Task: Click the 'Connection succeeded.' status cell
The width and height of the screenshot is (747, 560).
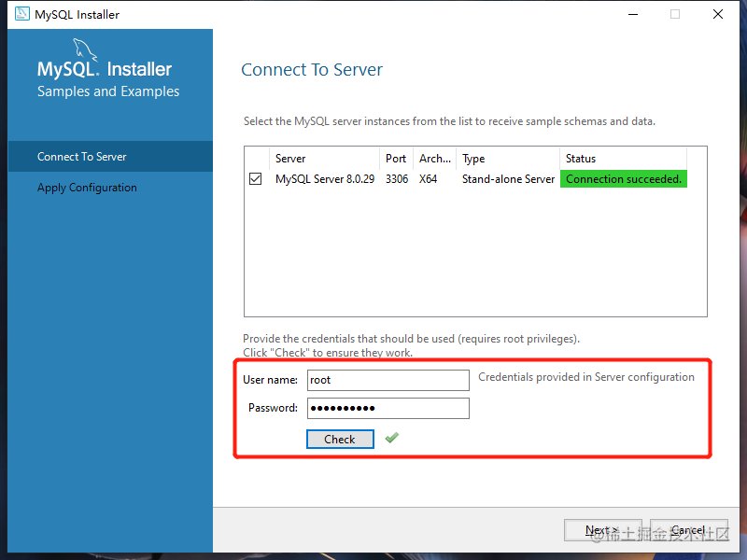Action: pos(624,179)
